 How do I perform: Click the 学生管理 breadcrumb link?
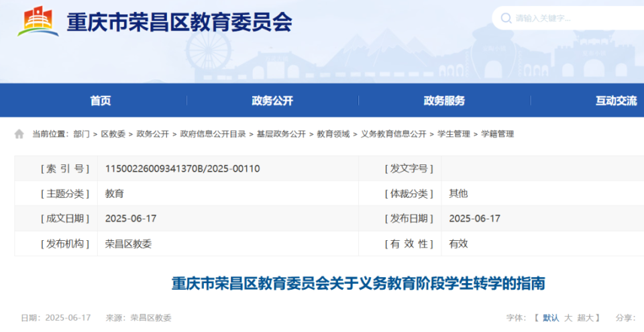pyautogui.click(x=453, y=134)
